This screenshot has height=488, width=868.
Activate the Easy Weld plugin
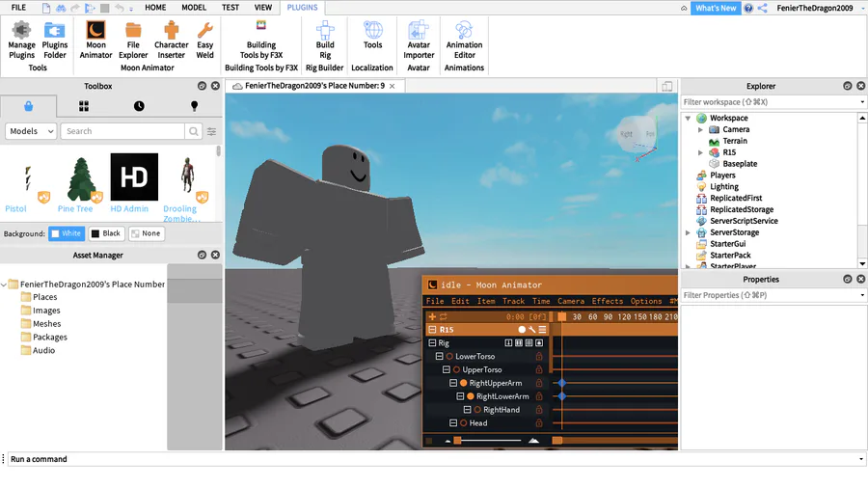(204, 40)
